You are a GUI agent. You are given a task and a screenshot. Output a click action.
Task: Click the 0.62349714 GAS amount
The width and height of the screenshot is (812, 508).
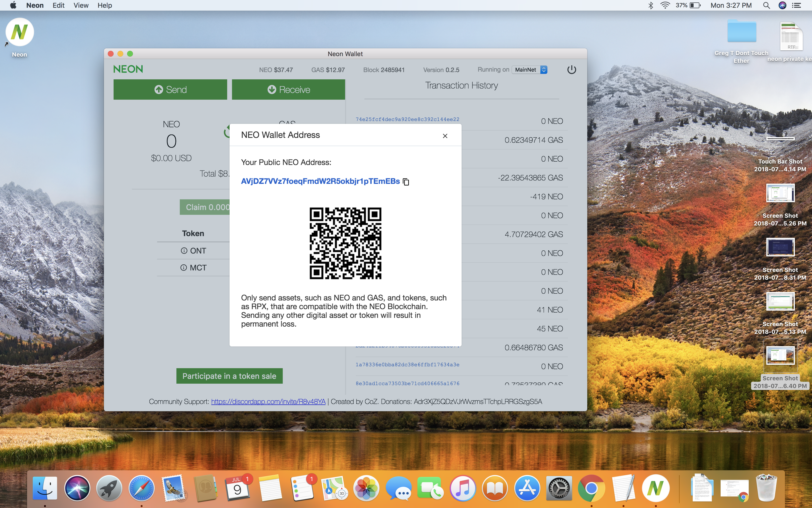[x=534, y=140]
